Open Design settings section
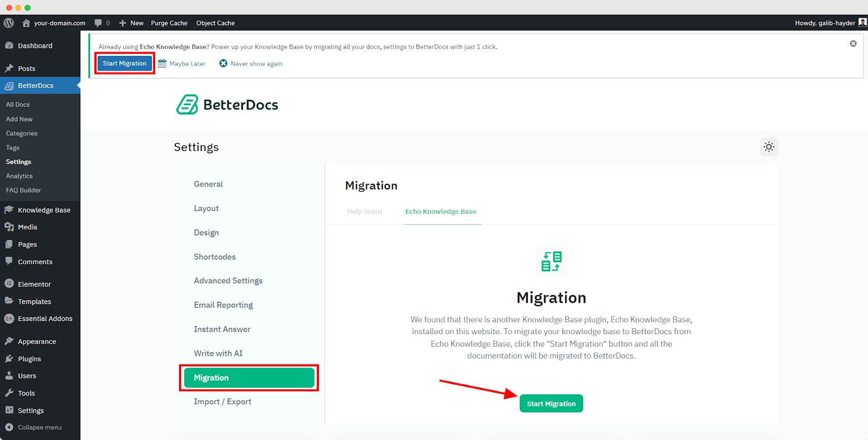Image resolution: width=868 pixels, height=440 pixels. click(x=206, y=232)
